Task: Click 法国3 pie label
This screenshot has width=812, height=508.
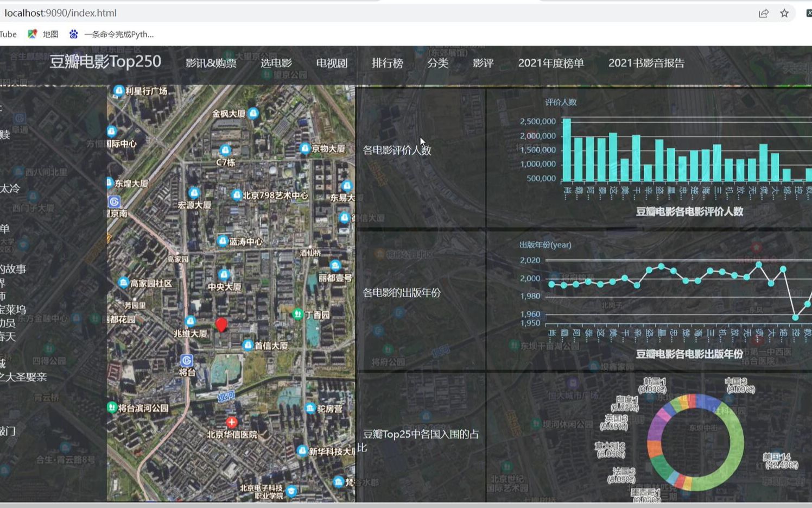Action: [621, 475]
